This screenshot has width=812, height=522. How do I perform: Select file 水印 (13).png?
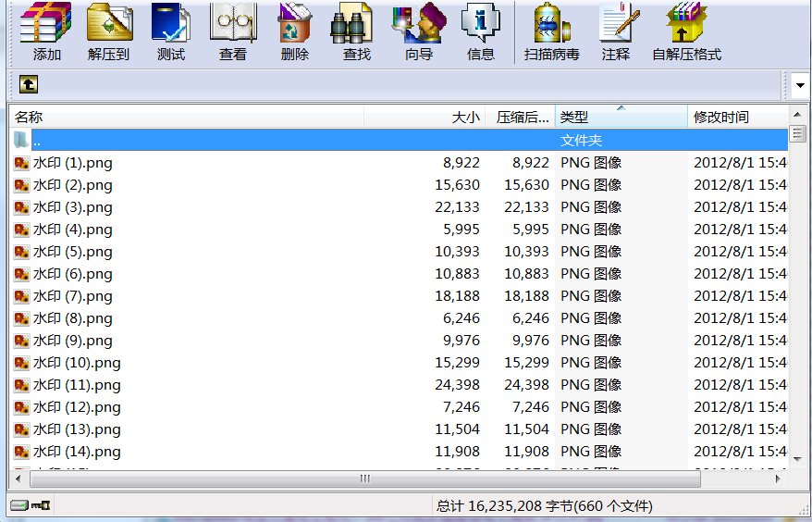400,429
